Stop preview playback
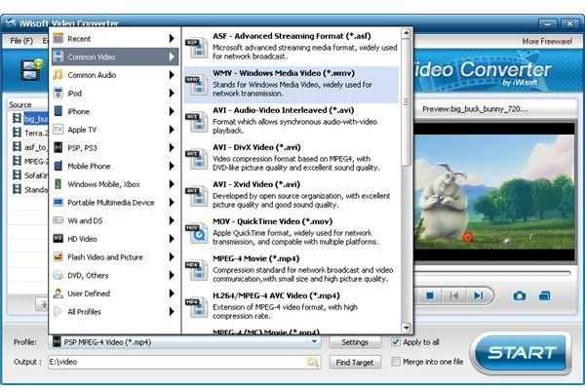This screenshot has width=585, height=392. click(x=430, y=296)
